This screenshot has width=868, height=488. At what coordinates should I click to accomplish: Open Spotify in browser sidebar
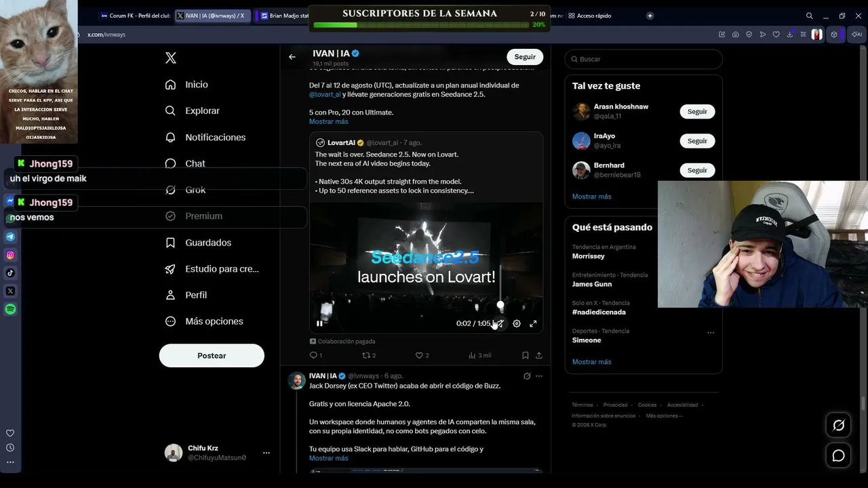[x=10, y=309]
